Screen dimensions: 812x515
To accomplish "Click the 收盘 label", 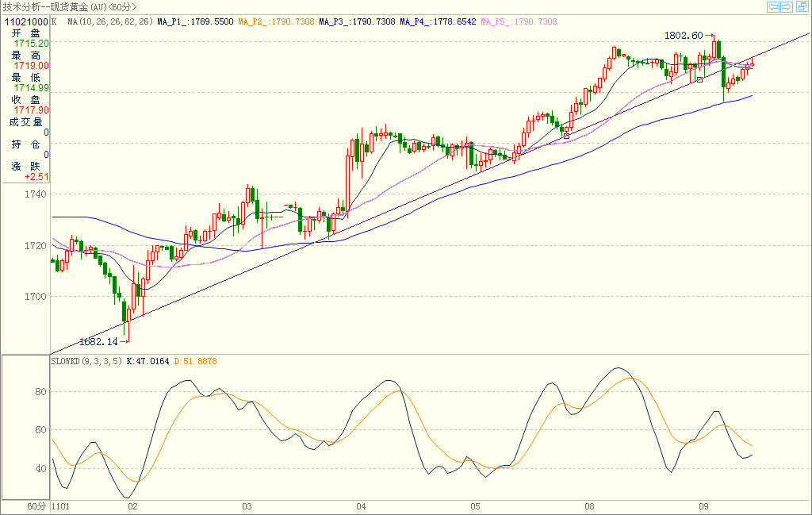I will point(26,99).
